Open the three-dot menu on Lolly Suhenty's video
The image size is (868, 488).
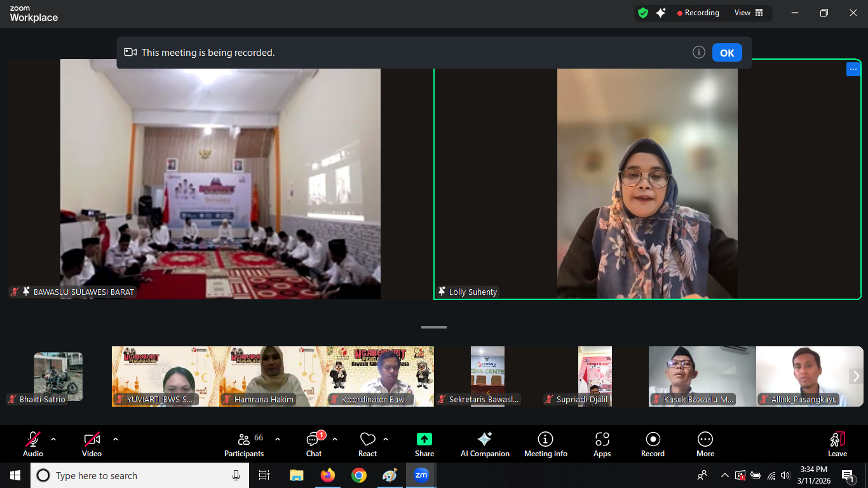tap(853, 69)
